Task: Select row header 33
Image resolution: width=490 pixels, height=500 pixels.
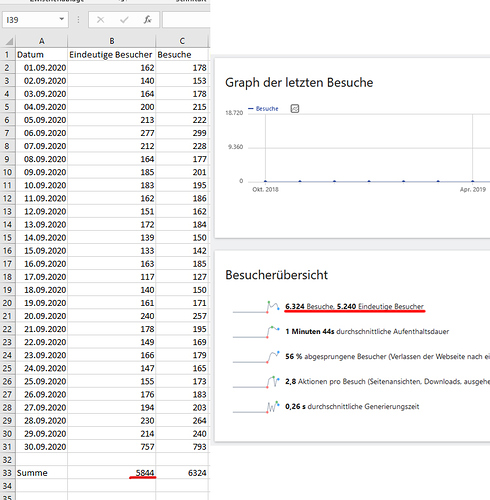Action: [x=7, y=473]
